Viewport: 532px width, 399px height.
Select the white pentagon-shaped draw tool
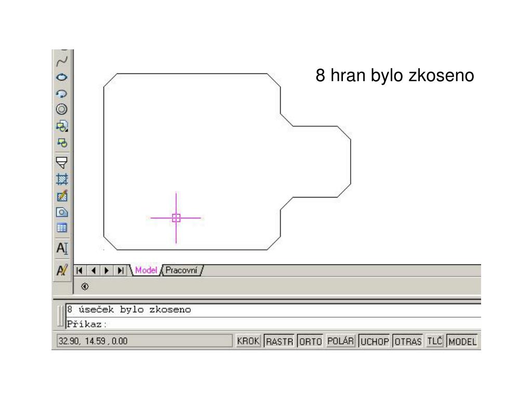click(x=62, y=163)
